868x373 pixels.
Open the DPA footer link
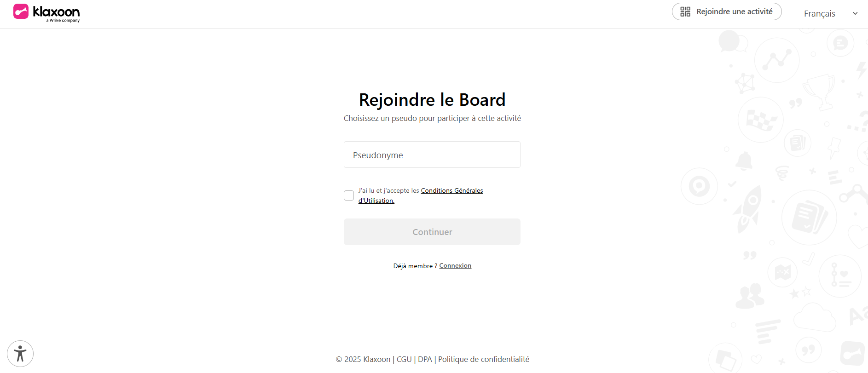[425, 359]
